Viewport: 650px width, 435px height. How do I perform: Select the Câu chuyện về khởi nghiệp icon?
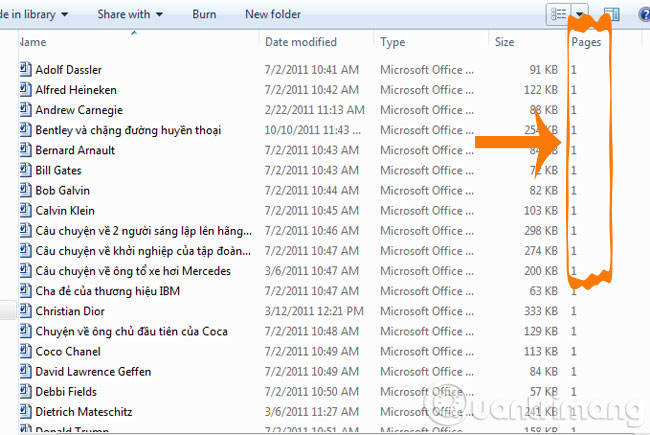coord(26,250)
